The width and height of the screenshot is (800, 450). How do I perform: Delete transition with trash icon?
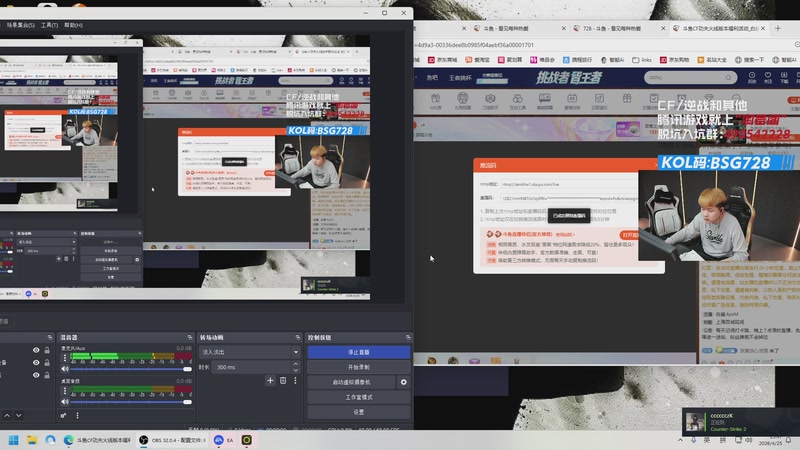pyautogui.click(x=283, y=381)
